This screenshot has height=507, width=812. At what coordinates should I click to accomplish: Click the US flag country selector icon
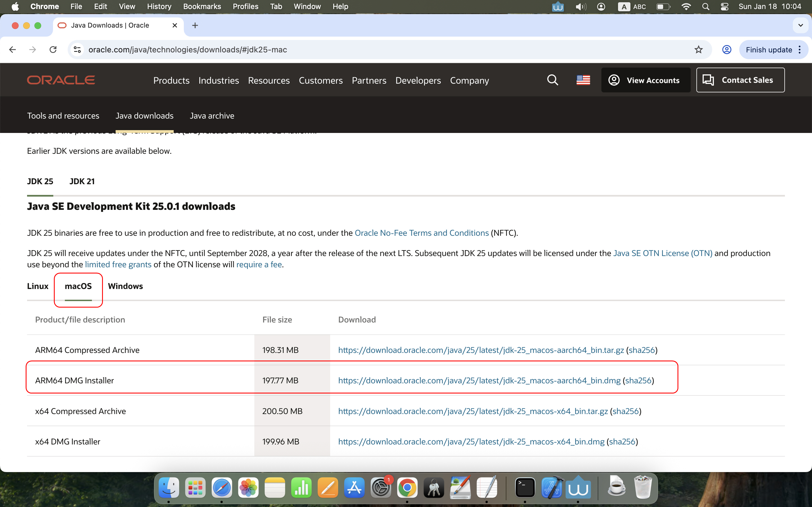coord(583,80)
